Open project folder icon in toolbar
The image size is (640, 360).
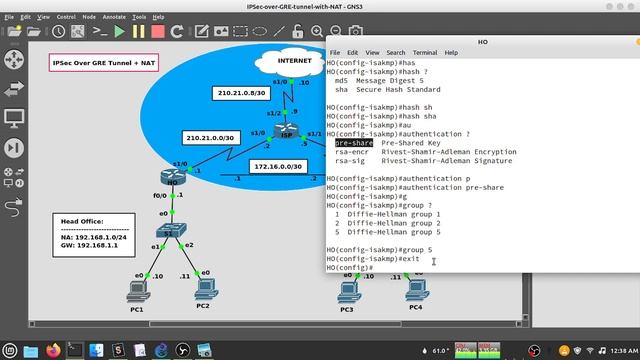[34, 31]
